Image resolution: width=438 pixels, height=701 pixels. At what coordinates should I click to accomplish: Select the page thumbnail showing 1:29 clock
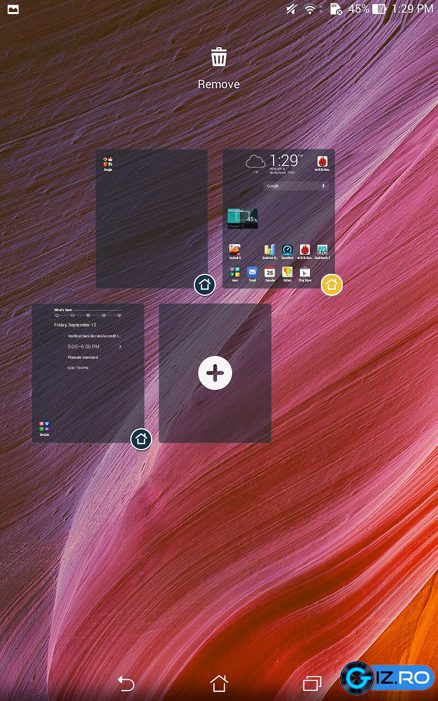pyautogui.click(x=279, y=219)
